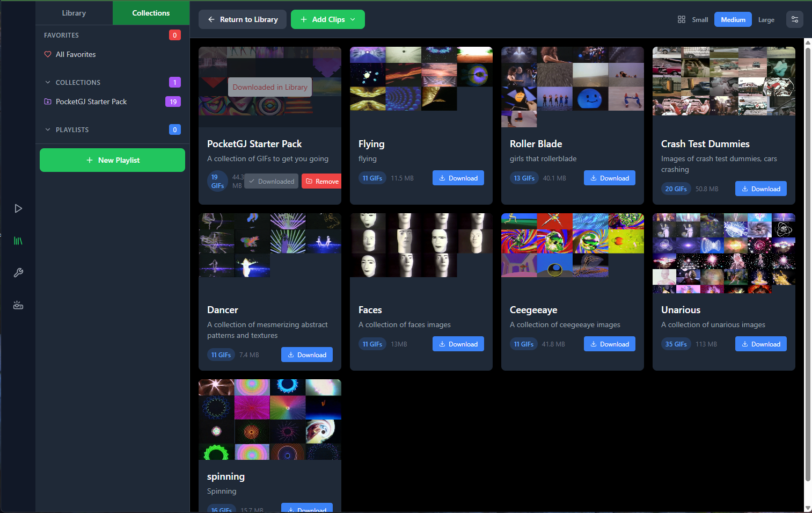Click the grid size icon beside Small
812x513 pixels.
(682, 19)
